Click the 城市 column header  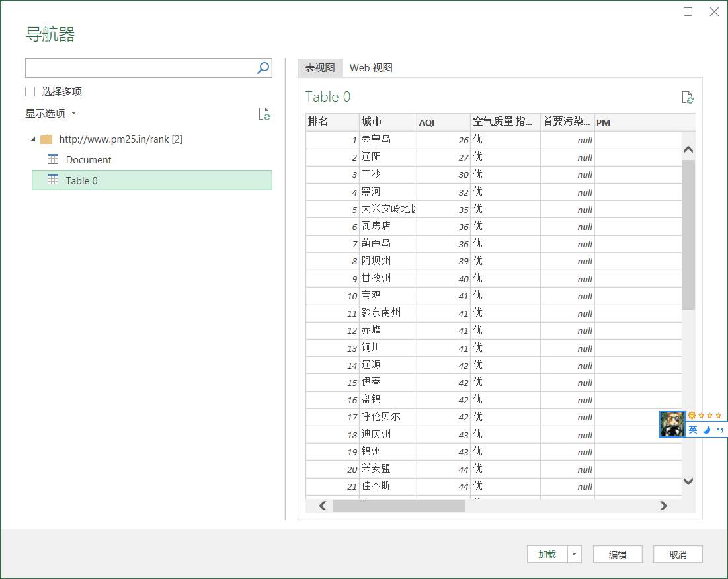[x=387, y=122]
